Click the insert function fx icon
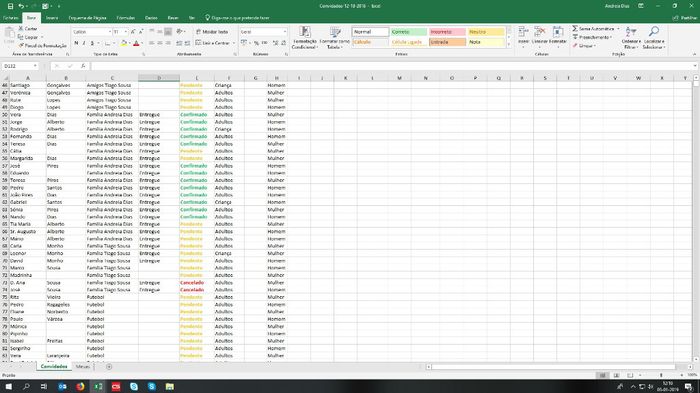Viewport: 700px width, 393px height. (83, 66)
